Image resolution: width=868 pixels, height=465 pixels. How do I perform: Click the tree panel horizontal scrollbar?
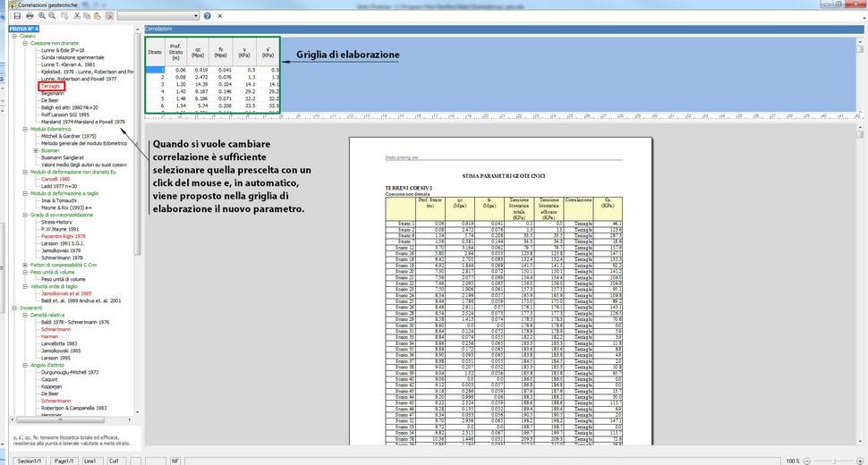coord(72,420)
